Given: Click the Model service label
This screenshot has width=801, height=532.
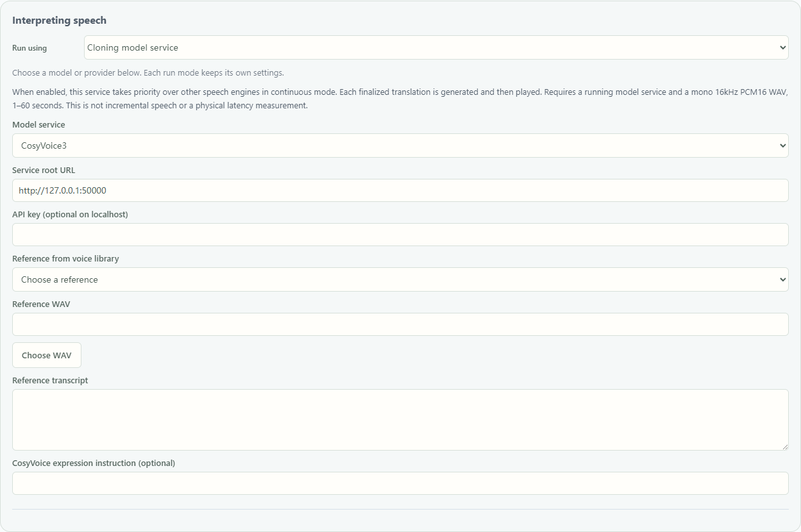Looking at the screenshot, I should [38, 124].
